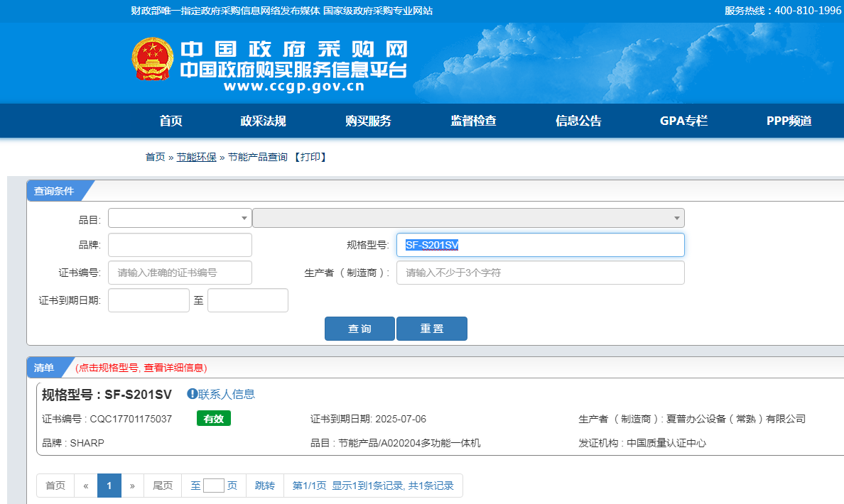Click the 打印 print link

tap(310, 157)
